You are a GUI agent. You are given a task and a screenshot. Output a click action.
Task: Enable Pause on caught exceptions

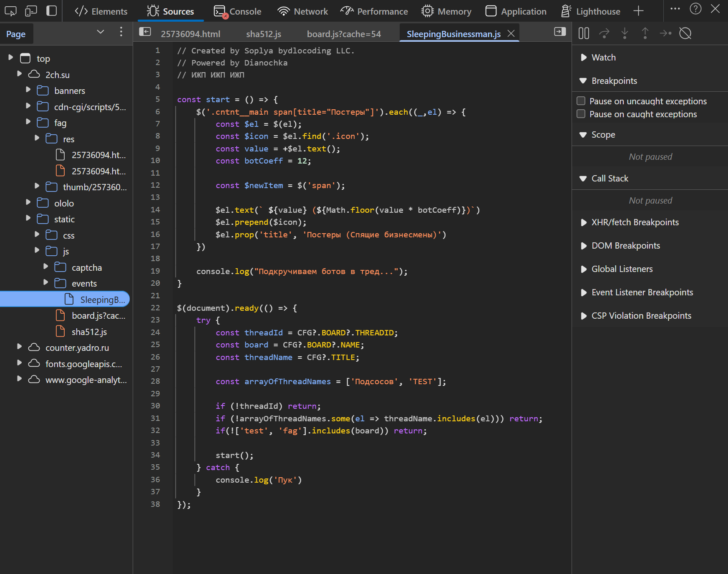tap(581, 114)
